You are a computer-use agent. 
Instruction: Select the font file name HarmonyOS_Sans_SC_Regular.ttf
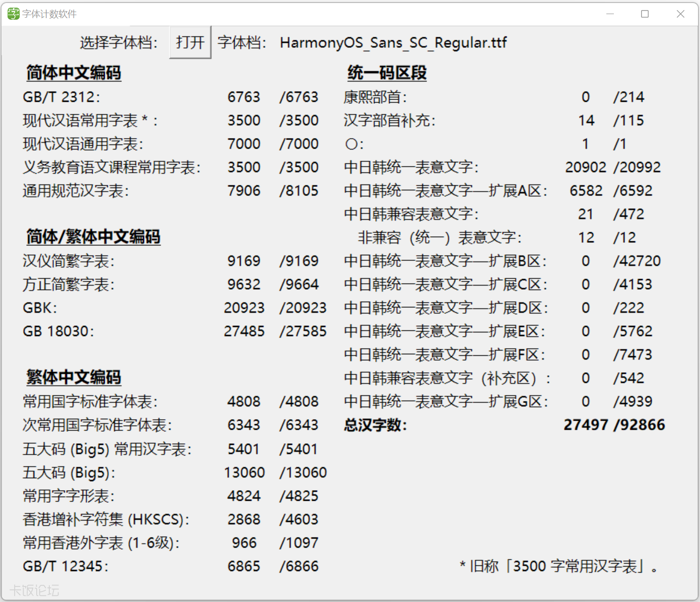(393, 43)
